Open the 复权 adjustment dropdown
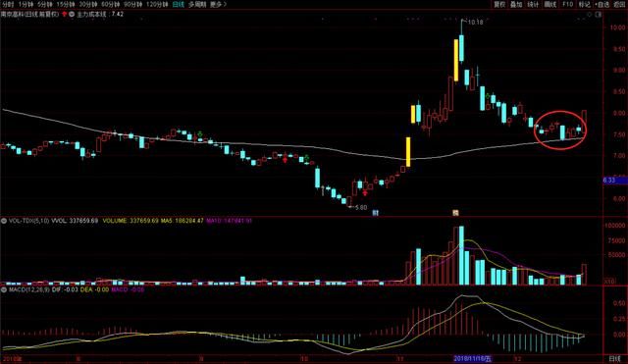Viewport: 628px width, 364px height. [499, 4]
